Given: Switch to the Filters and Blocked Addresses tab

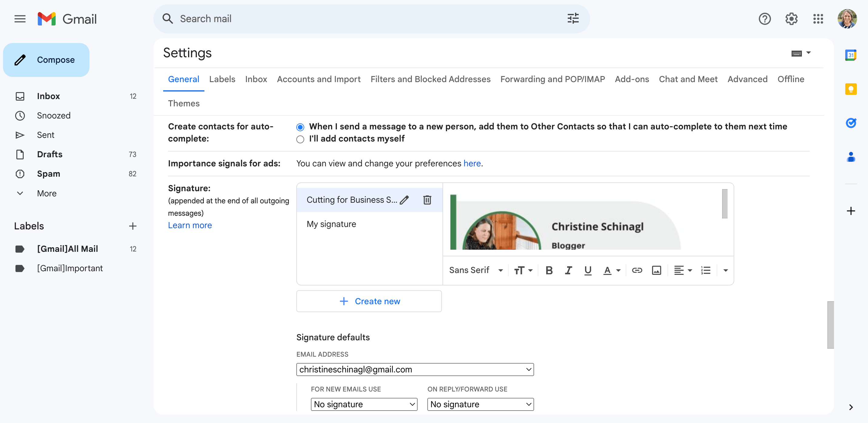Looking at the screenshot, I should point(431,78).
